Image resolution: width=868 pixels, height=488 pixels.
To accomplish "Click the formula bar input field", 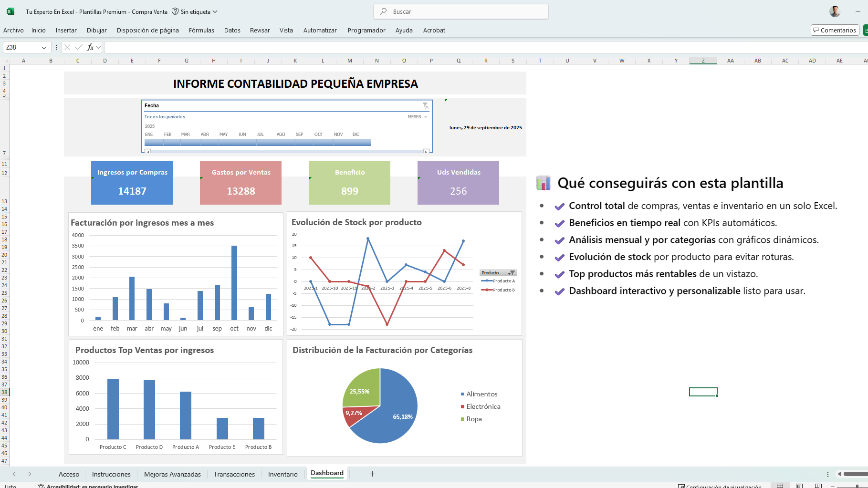I will 477,47.
